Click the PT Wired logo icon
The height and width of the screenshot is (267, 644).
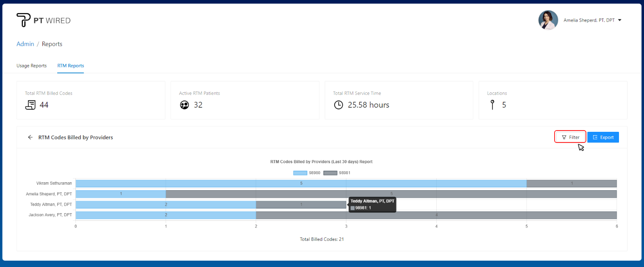[x=23, y=20]
